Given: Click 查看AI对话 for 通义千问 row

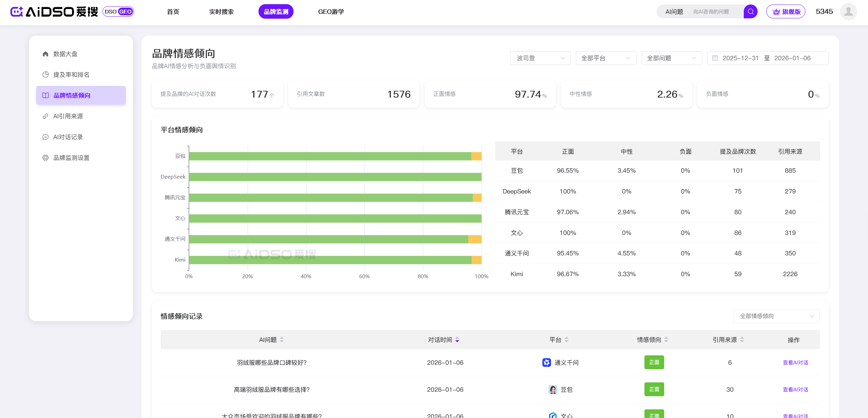Looking at the screenshot, I should [795, 363].
